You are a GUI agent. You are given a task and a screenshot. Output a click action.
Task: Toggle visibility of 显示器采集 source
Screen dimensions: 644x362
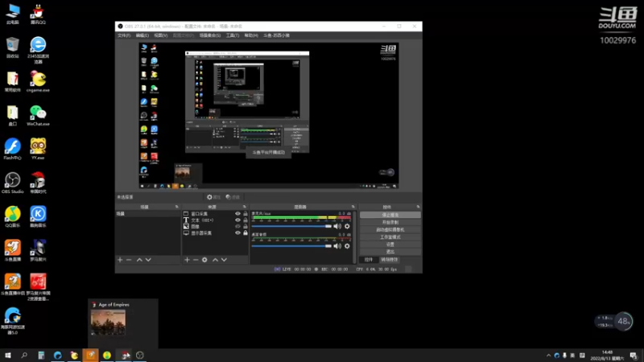pyautogui.click(x=237, y=232)
